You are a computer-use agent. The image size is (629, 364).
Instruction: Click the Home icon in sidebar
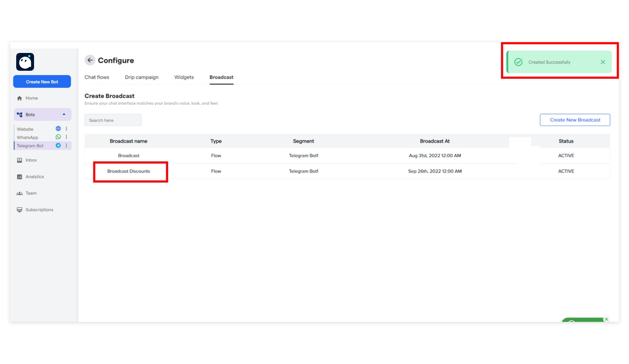coord(20,98)
